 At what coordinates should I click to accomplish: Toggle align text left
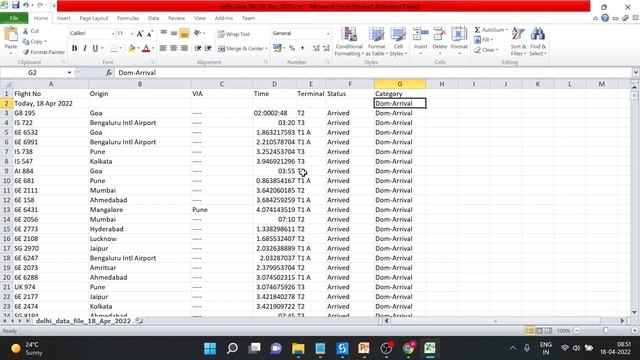(163, 49)
